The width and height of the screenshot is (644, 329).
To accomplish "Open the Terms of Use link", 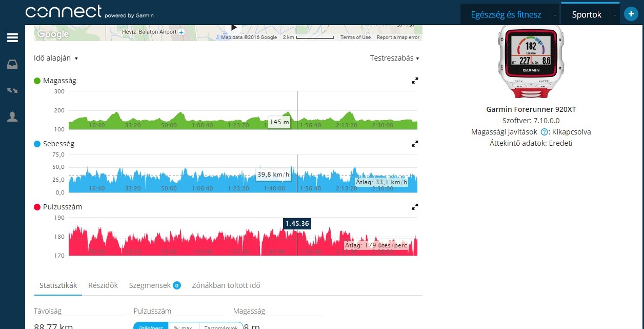I will [355, 37].
